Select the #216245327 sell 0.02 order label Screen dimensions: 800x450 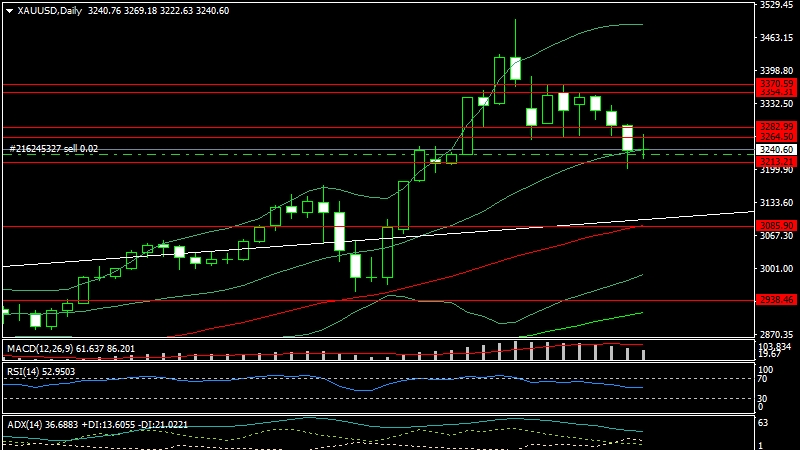[x=54, y=149]
